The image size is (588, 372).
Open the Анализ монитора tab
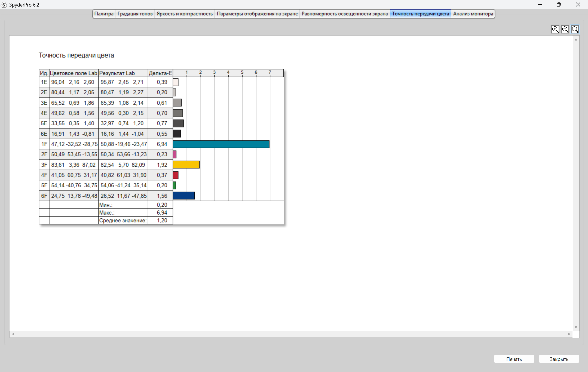point(473,14)
